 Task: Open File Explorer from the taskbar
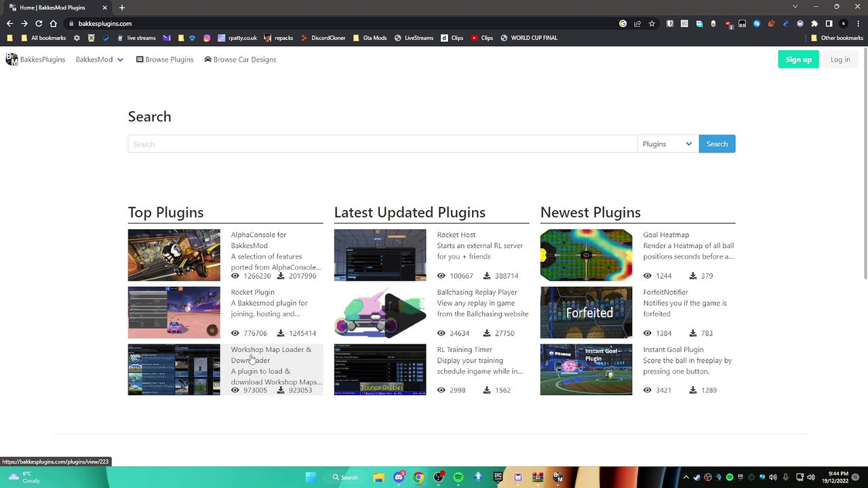click(378, 477)
